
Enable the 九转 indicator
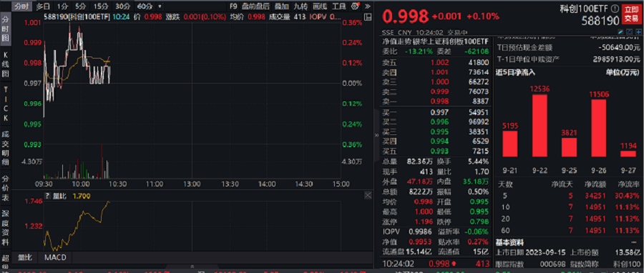[x=301, y=6]
